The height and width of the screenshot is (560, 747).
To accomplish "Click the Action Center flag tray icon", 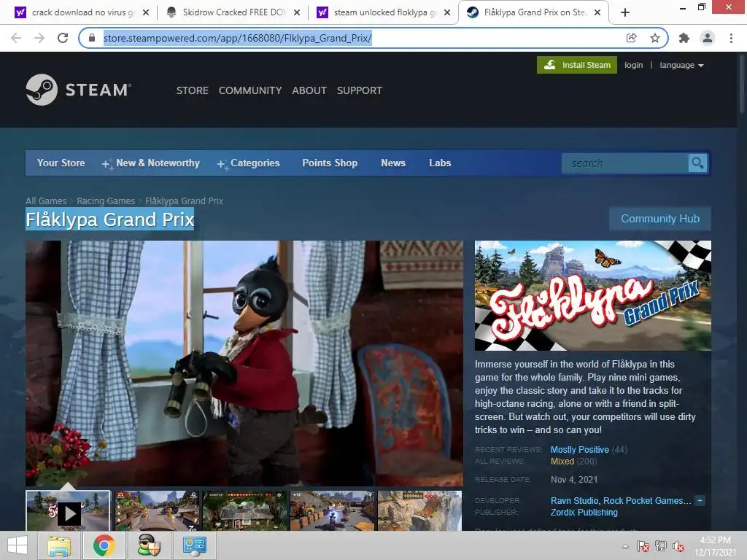I will click(643, 546).
